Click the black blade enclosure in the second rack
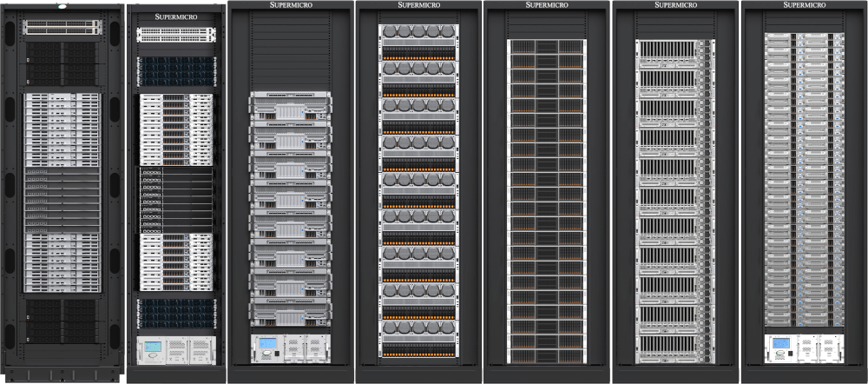Viewport: 868px width, 384px height. pyautogui.click(x=176, y=200)
